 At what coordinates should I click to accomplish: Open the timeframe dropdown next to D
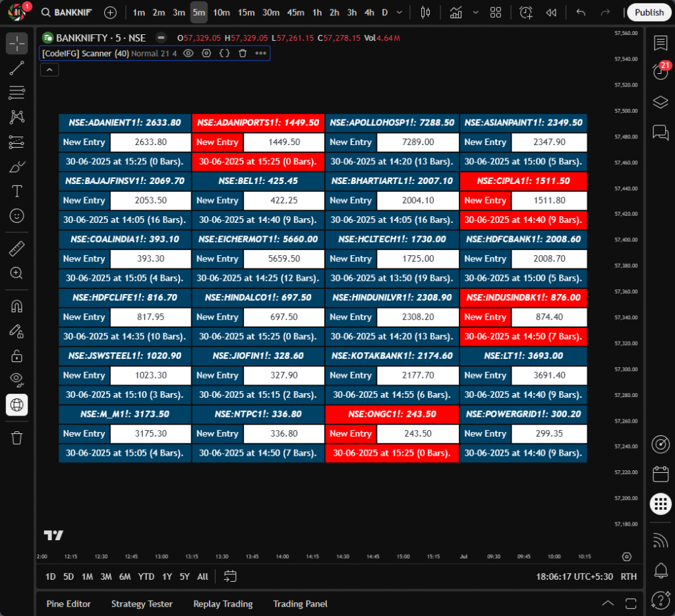(x=398, y=12)
